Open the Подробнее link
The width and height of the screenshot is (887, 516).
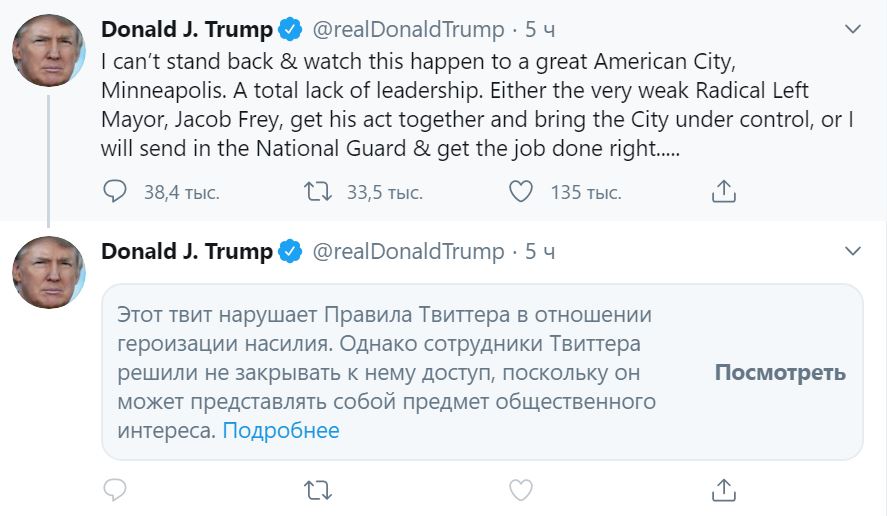[x=281, y=431]
